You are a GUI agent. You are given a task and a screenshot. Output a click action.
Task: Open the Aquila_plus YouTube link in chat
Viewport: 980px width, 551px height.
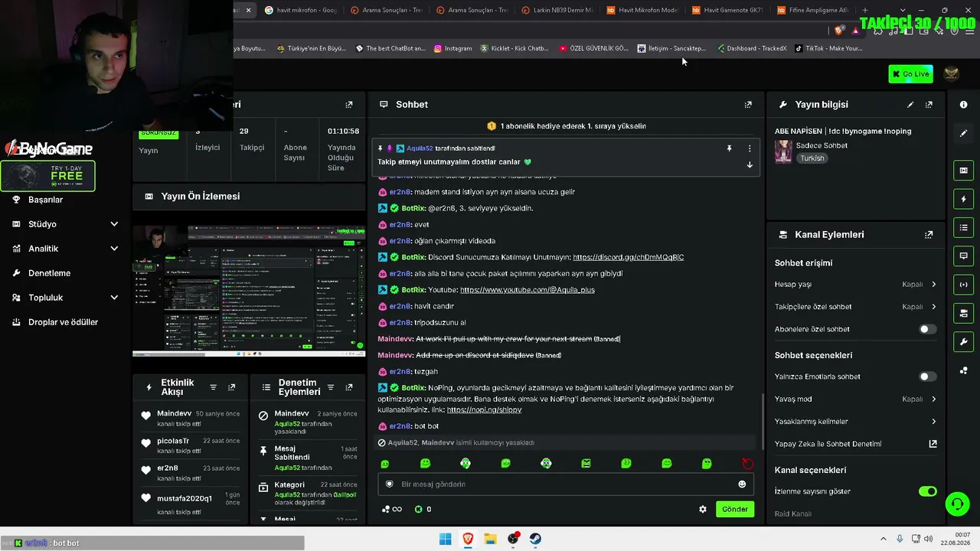pos(528,290)
